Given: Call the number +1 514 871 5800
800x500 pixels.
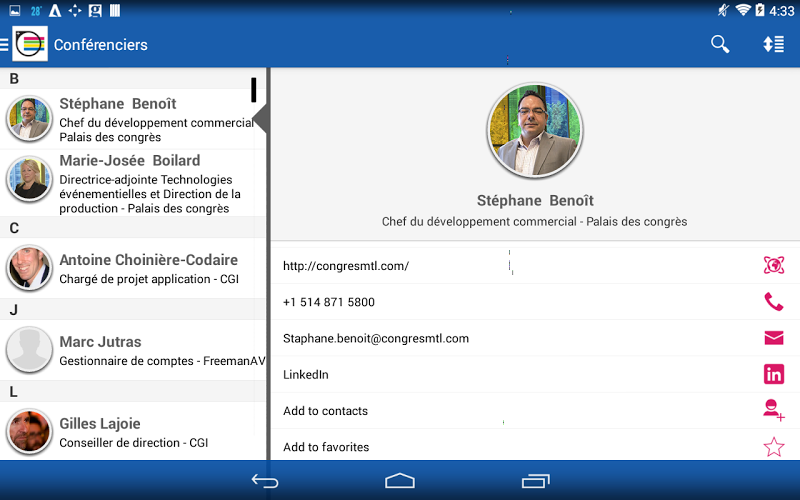Looking at the screenshot, I should [x=329, y=302].
